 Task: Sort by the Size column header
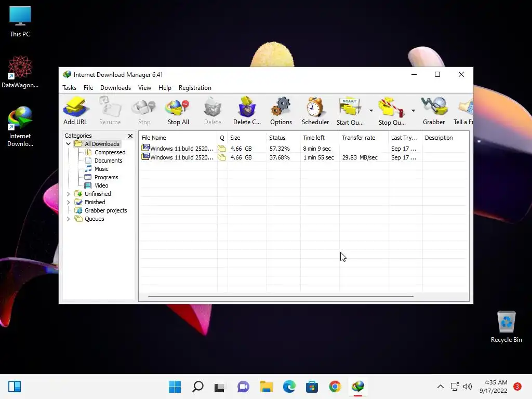pos(247,138)
